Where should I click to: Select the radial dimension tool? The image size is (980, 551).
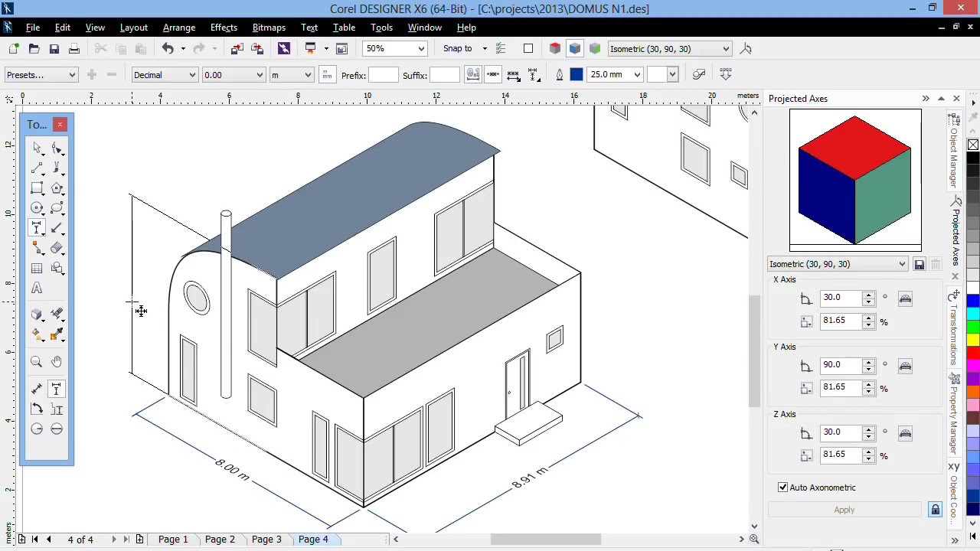pos(37,429)
